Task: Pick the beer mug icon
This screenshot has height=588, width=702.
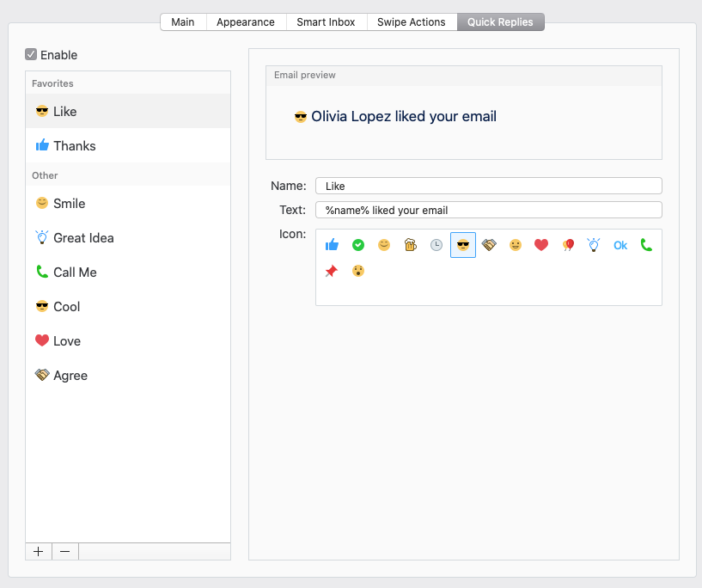Action: [410, 245]
